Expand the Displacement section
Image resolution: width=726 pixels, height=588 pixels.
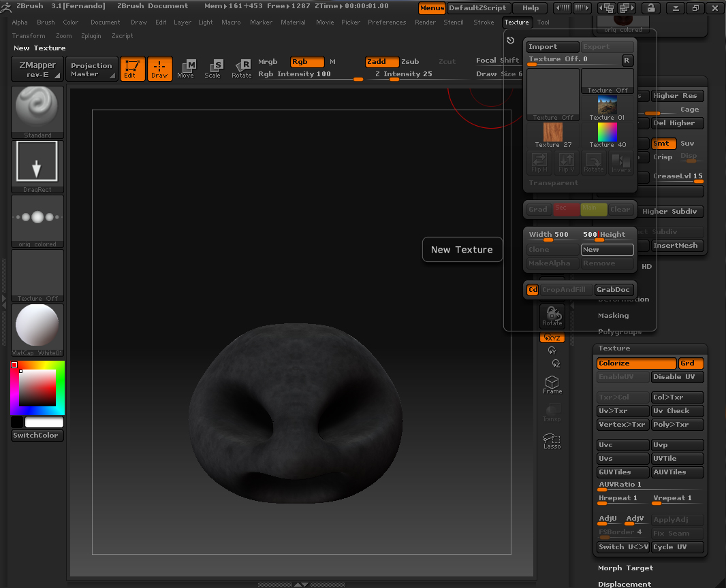pyautogui.click(x=625, y=583)
